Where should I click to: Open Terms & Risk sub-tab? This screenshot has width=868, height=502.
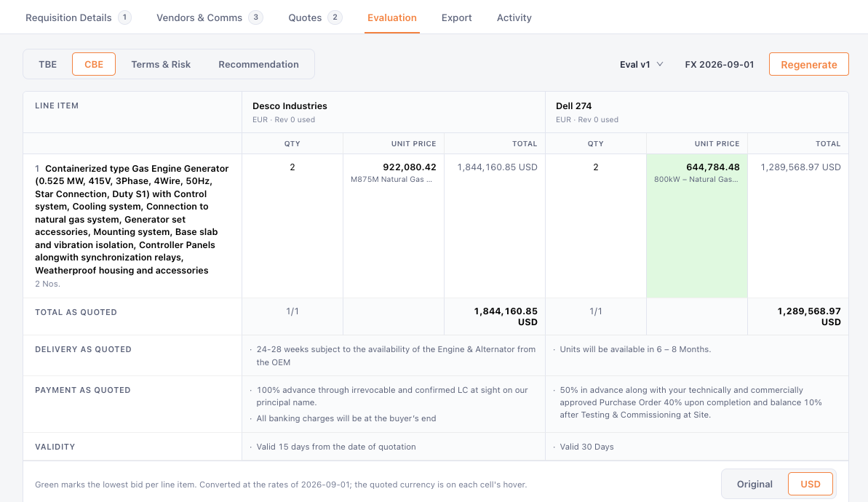click(161, 64)
